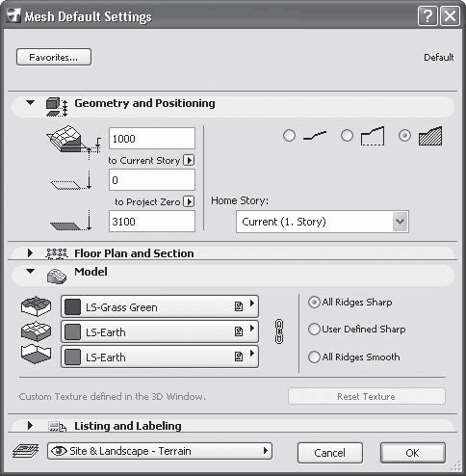Expand the Floor Plan and Section panel
The height and width of the screenshot is (476, 466).
click(x=30, y=253)
